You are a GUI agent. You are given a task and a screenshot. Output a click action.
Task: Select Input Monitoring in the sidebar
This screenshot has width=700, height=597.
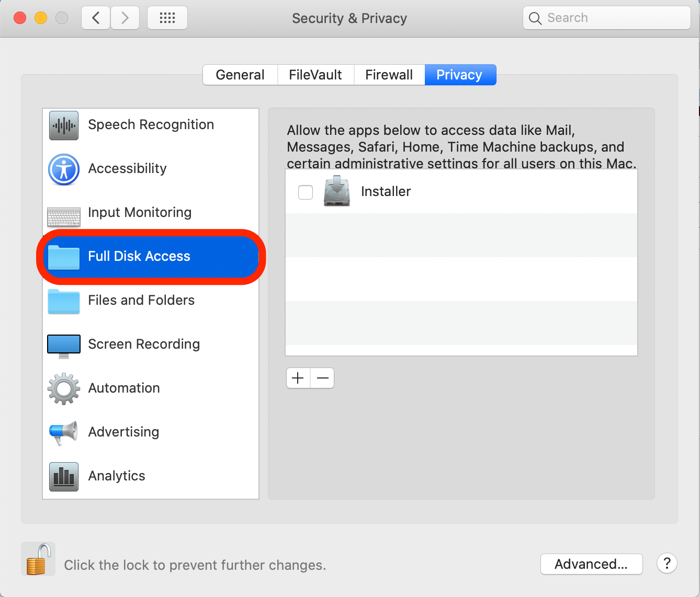(x=140, y=212)
